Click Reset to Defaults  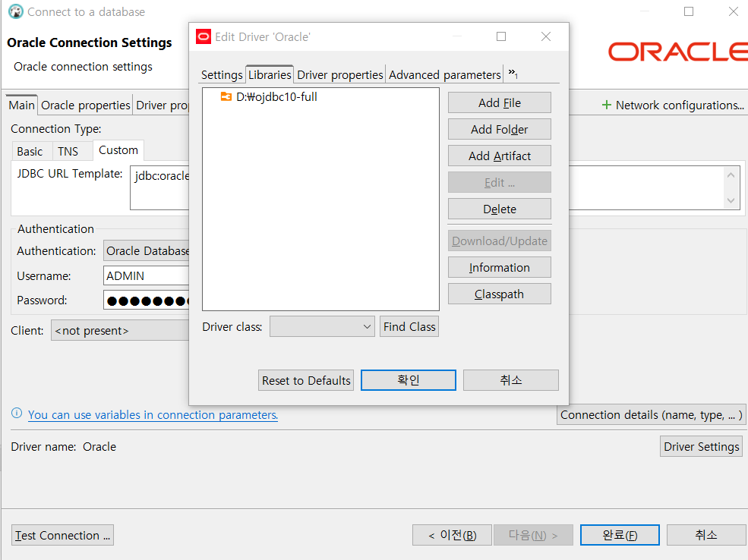click(x=306, y=380)
